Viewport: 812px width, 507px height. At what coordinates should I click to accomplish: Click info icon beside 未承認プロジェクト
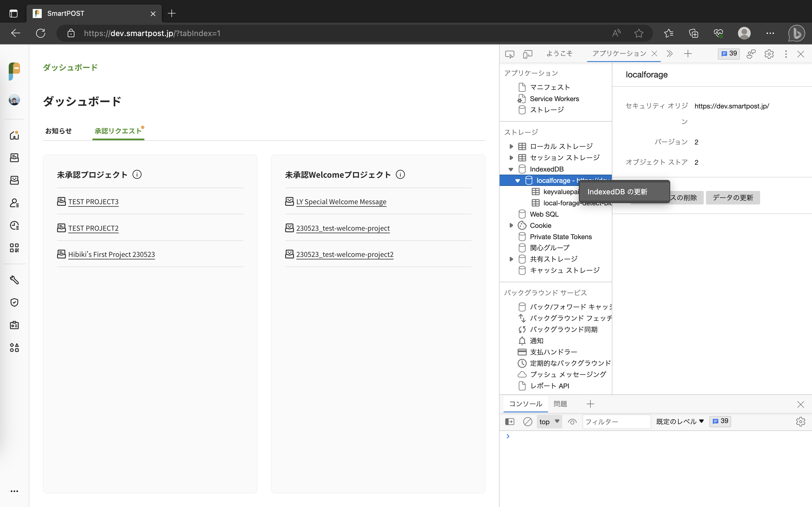(x=137, y=174)
